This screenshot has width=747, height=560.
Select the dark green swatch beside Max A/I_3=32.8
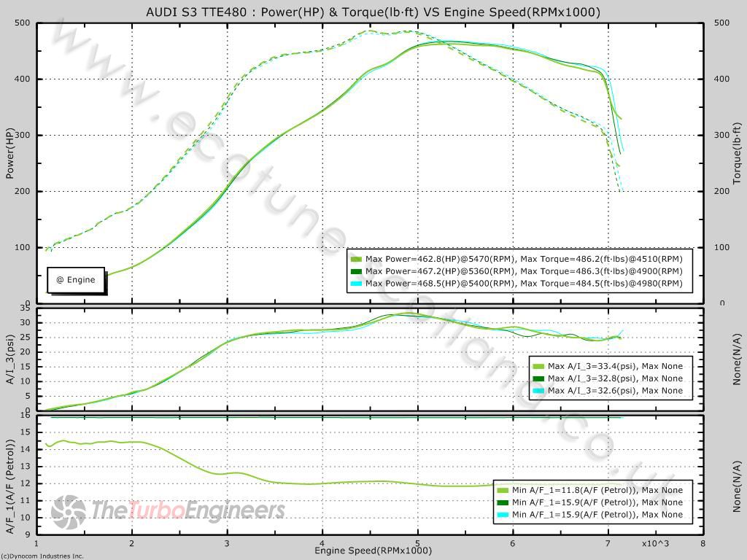[538, 378]
